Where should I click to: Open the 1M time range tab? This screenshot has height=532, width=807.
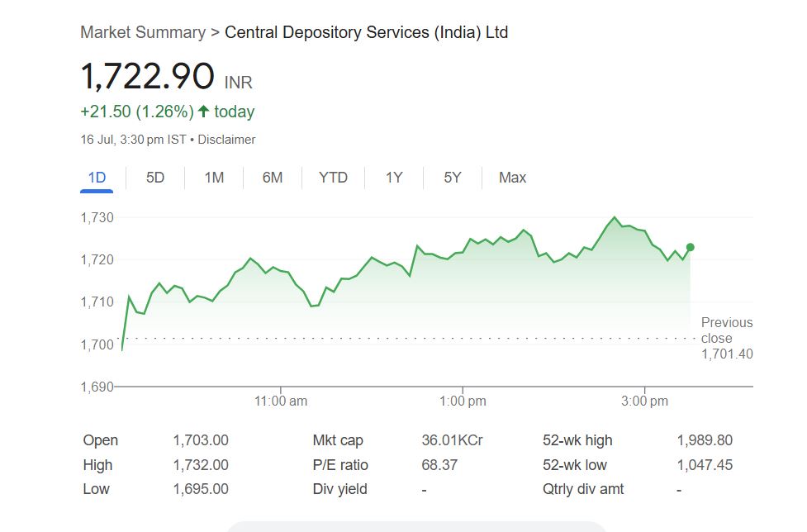[214, 178]
